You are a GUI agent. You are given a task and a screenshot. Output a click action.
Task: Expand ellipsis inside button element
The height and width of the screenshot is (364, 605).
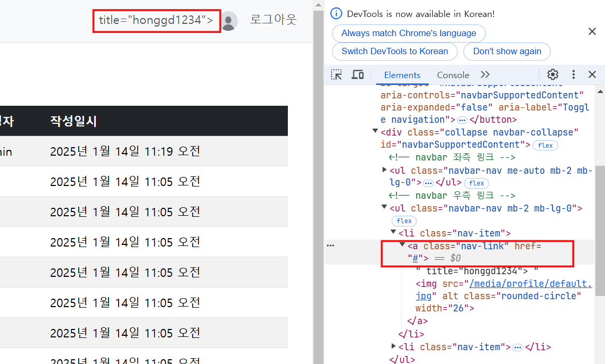coord(462,120)
